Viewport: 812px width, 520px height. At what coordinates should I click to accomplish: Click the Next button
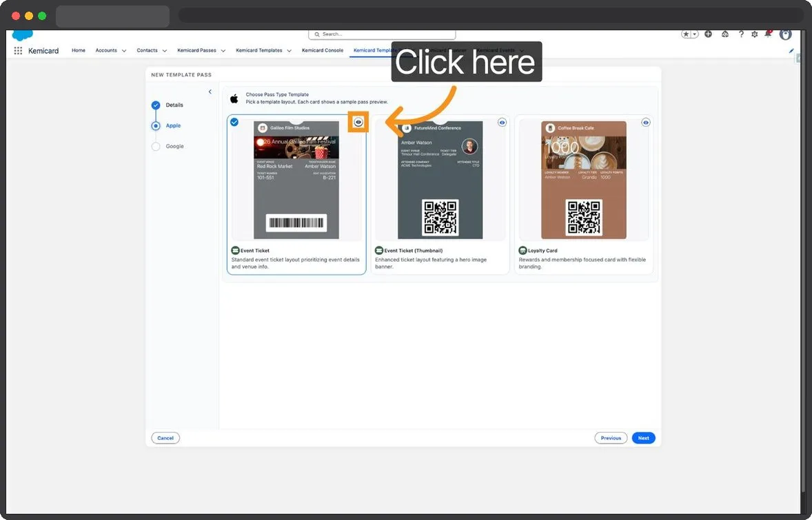click(x=644, y=438)
